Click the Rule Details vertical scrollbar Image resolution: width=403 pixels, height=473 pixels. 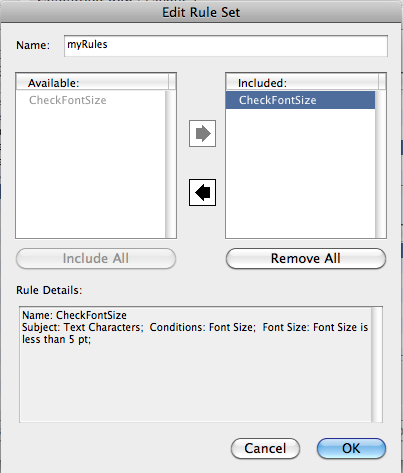376,364
